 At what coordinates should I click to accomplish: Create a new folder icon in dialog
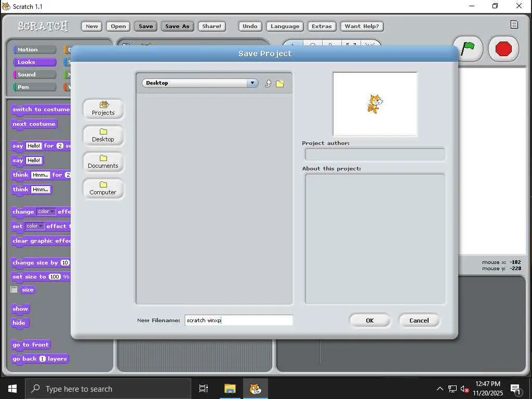click(280, 84)
